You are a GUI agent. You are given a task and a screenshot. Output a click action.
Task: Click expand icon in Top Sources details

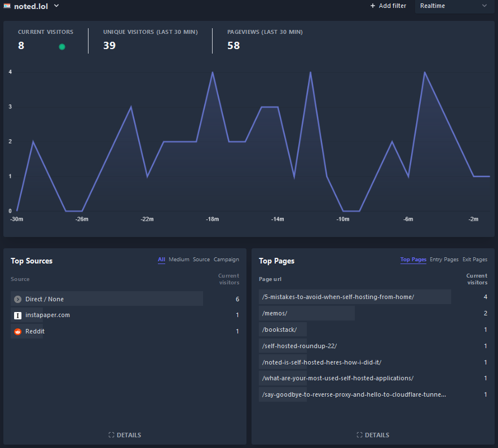111,435
